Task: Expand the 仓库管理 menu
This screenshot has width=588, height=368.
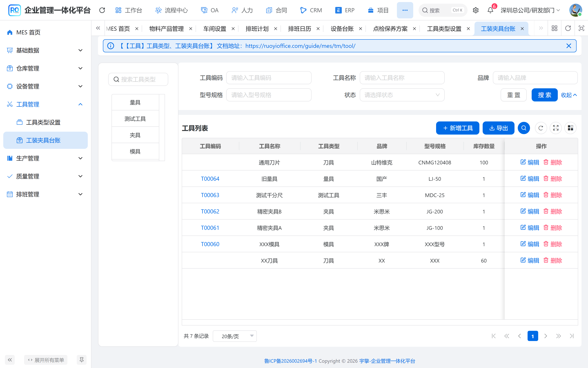Action: pos(46,68)
